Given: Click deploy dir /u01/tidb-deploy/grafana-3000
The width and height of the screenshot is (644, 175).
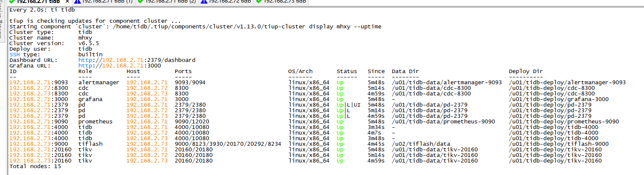Looking at the screenshot, I should coord(559,99).
